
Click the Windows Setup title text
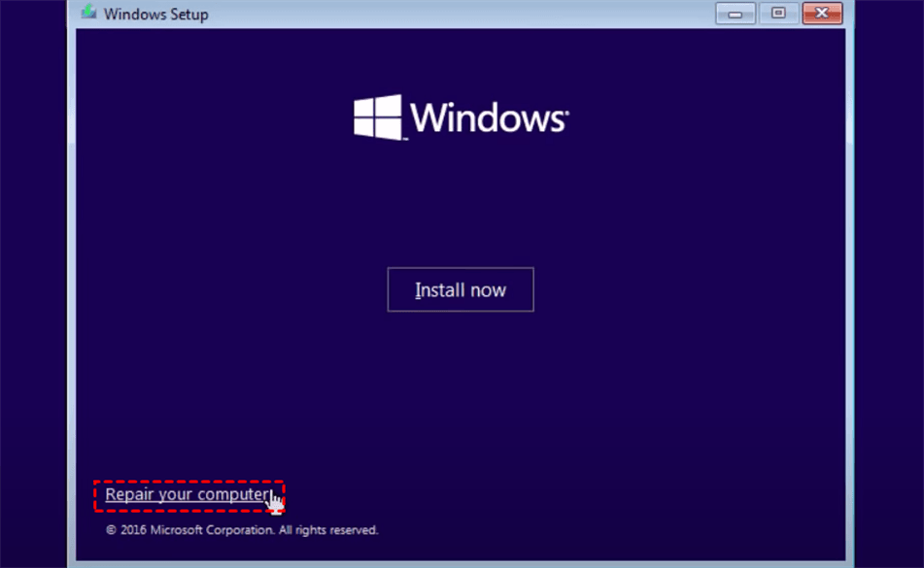click(x=156, y=15)
